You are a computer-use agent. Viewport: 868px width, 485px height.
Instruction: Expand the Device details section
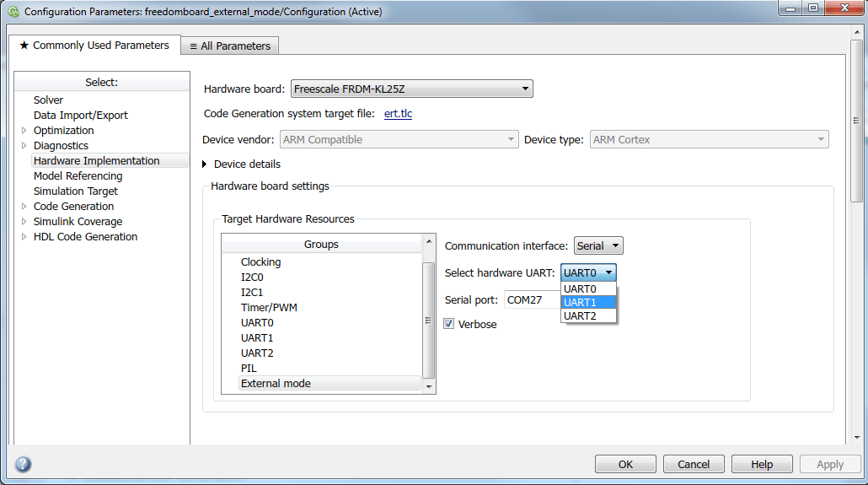tap(205, 164)
